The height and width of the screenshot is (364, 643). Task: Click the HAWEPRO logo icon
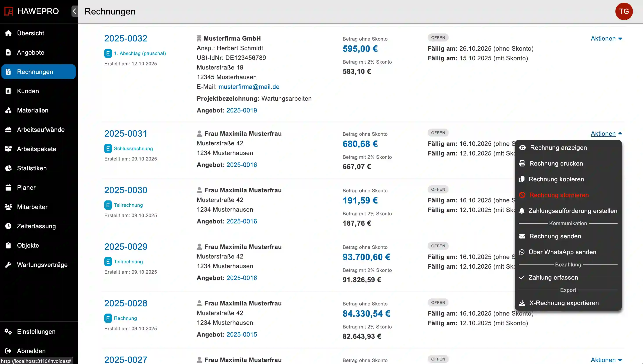tap(9, 11)
